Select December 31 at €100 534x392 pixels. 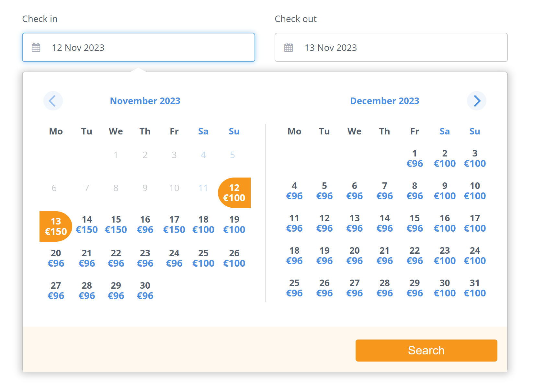click(475, 288)
